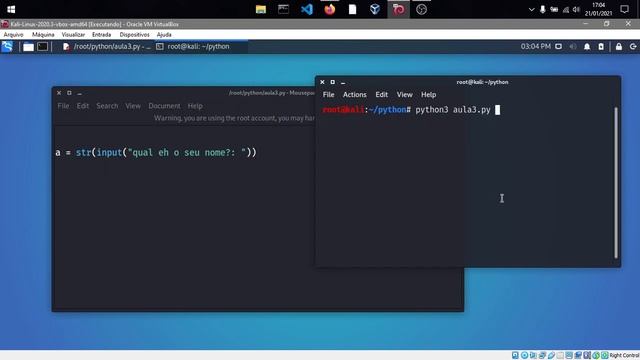Screen dimensions: 640x360
Task: Click Kali panel clock 03:04 PM
Action: [536, 47]
